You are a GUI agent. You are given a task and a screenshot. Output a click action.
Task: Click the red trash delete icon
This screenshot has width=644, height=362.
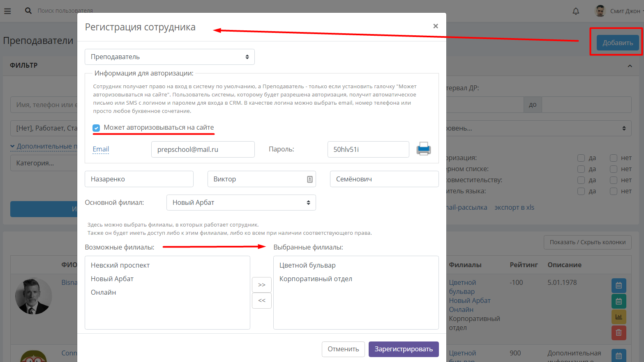(x=619, y=333)
